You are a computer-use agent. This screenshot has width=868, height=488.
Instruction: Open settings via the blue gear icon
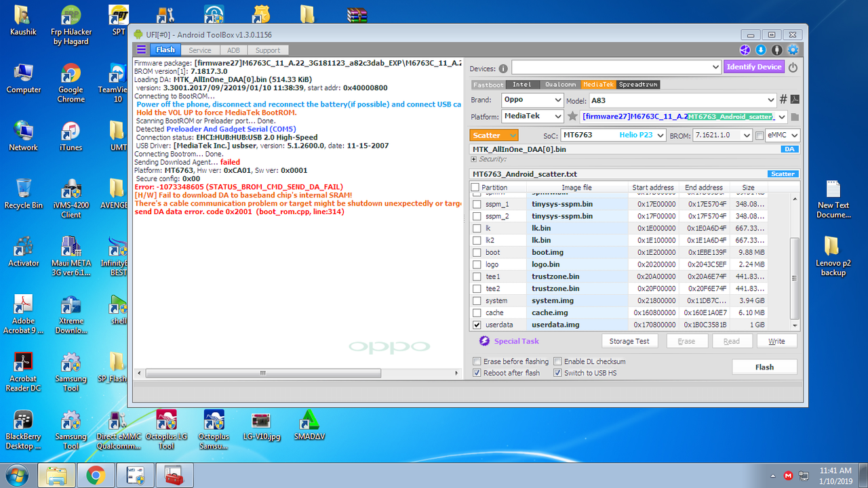coord(793,49)
